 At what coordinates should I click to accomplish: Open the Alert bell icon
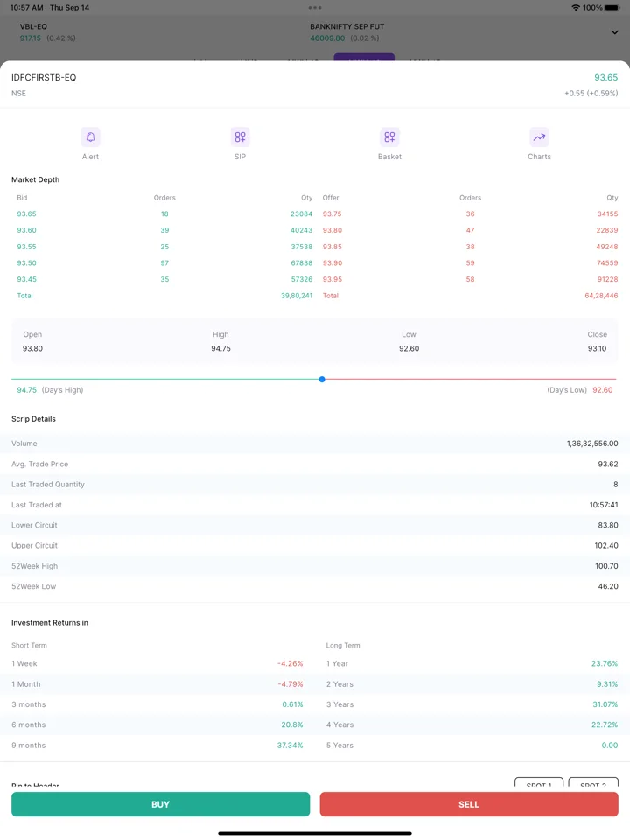(x=90, y=137)
